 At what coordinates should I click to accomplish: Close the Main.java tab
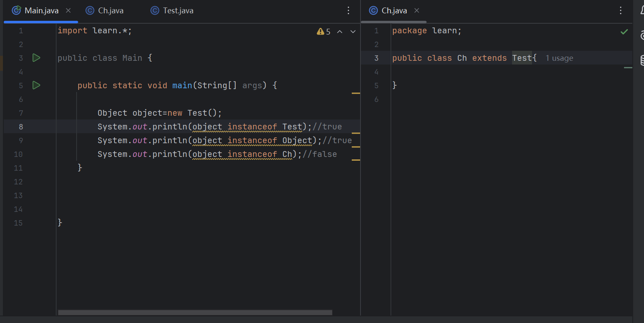[x=68, y=11]
